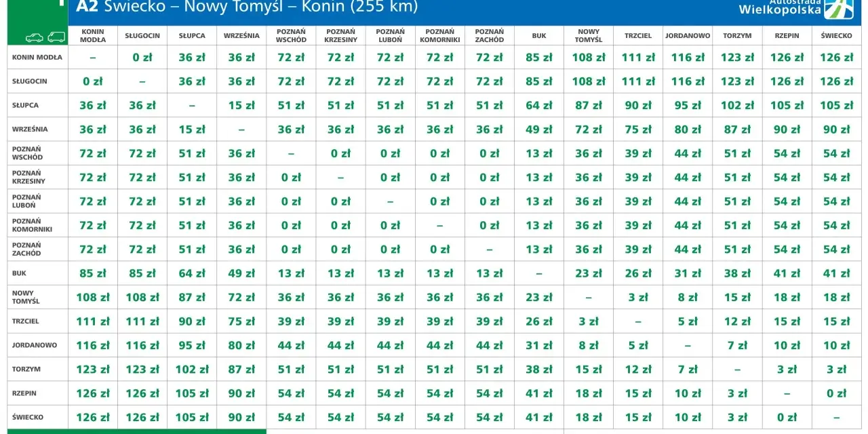Click the Autostrada Wielkopolska road logo icon
This screenshot has width=868, height=434.
tap(838, 8)
